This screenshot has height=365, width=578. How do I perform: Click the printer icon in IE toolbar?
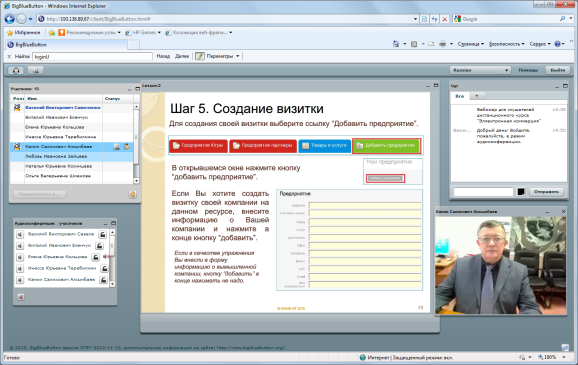pyautogui.click(x=443, y=44)
